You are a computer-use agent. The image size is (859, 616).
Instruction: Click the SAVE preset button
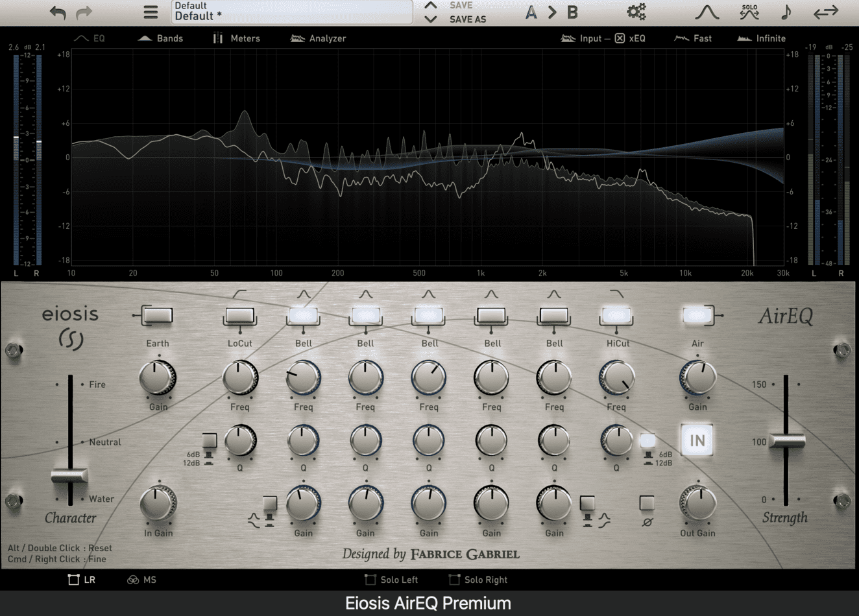tap(461, 5)
